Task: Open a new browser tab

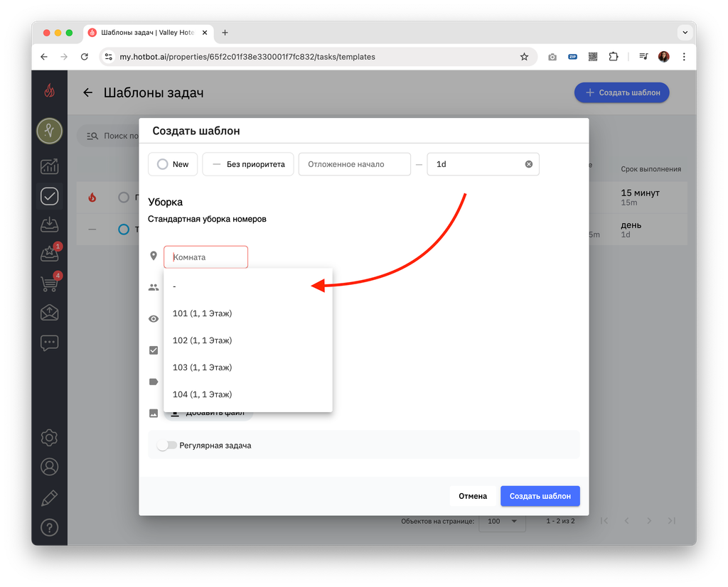Action: click(x=225, y=33)
